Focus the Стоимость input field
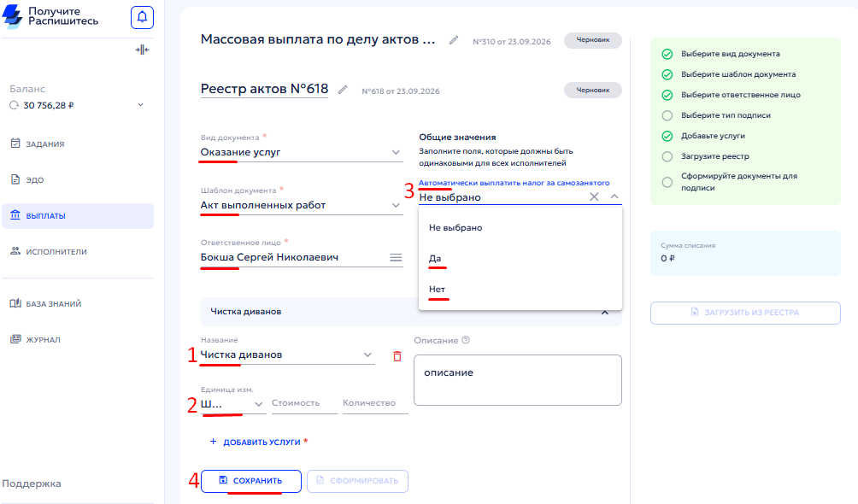The width and height of the screenshot is (858, 504). click(304, 403)
